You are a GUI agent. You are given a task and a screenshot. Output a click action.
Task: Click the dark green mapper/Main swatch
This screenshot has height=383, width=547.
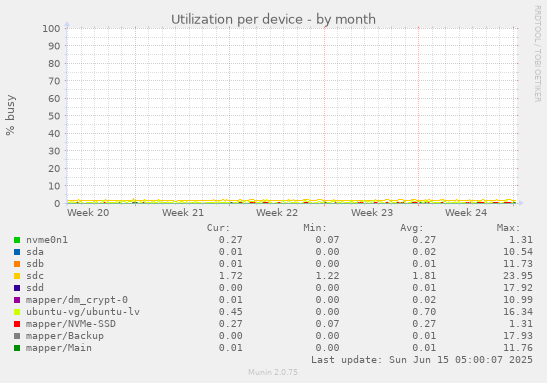tap(17, 348)
